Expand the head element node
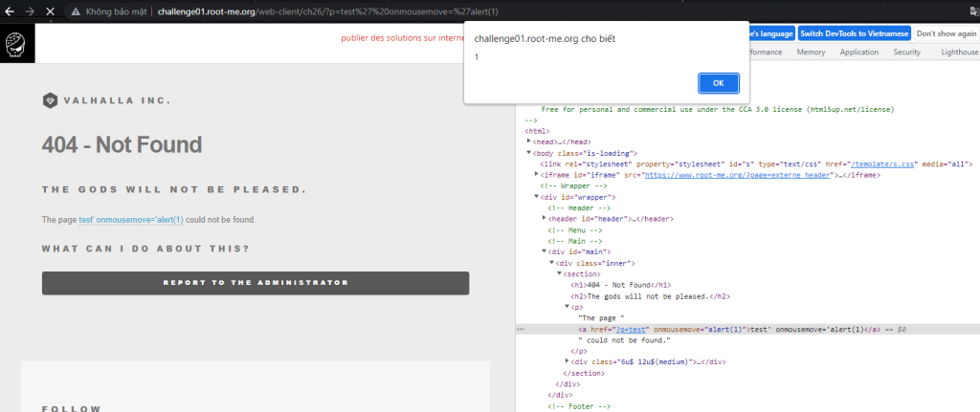The height and width of the screenshot is (412, 980). 529,141
